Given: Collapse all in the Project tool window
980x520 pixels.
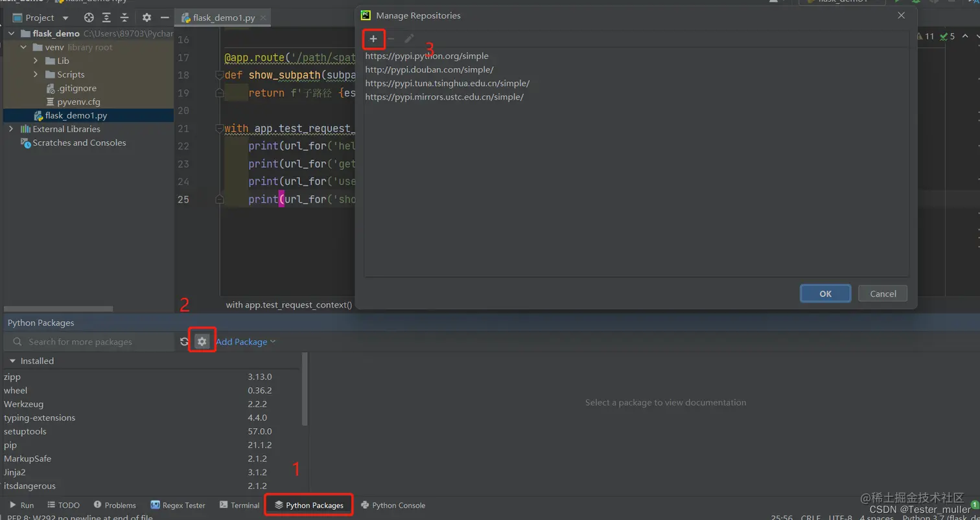Looking at the screenshot, I should click(124, 17).
